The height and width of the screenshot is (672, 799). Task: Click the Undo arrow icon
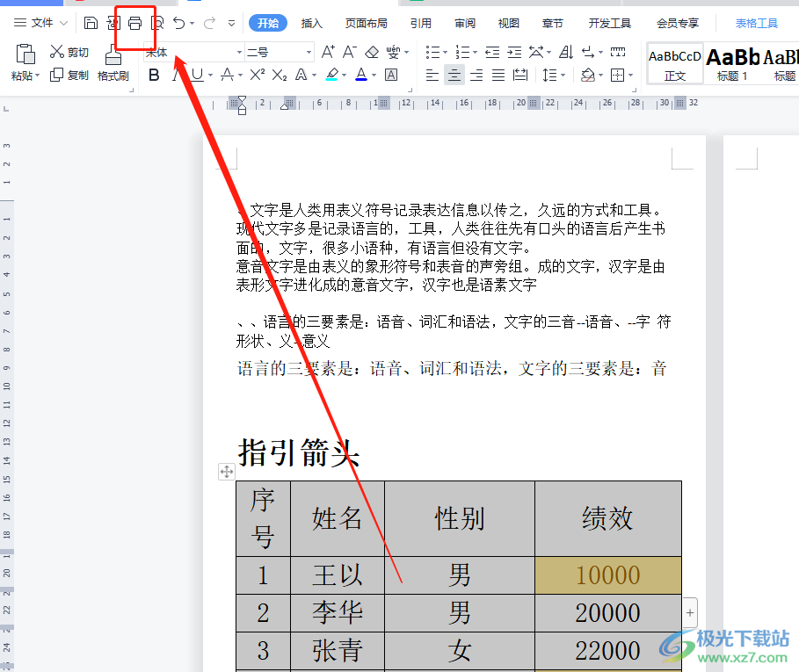[178, 23]
